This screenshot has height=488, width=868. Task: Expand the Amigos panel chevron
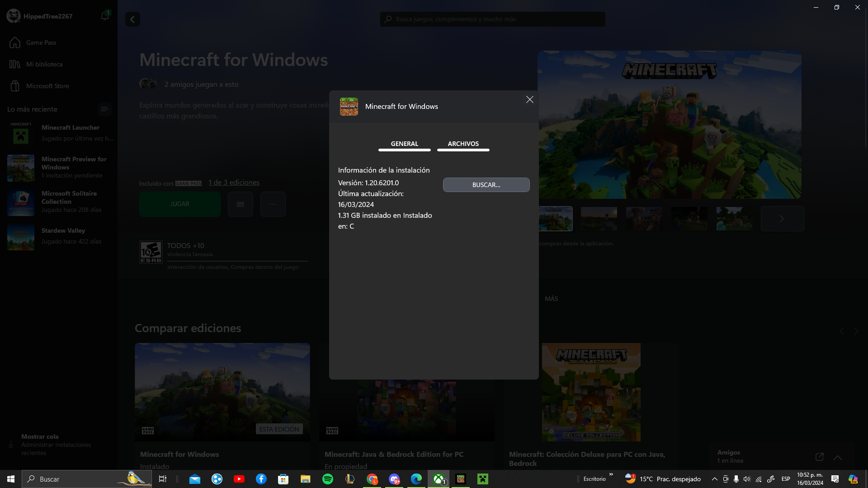pyautogui.click(x=837, y=457)
